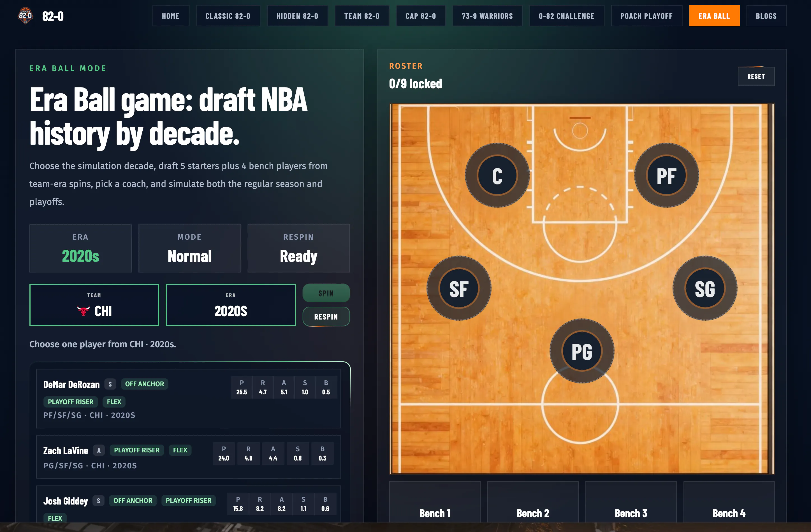Click the Team CHI spin result box
The height and width of the screenshot is (532, 811).
[x=94, y=305]
